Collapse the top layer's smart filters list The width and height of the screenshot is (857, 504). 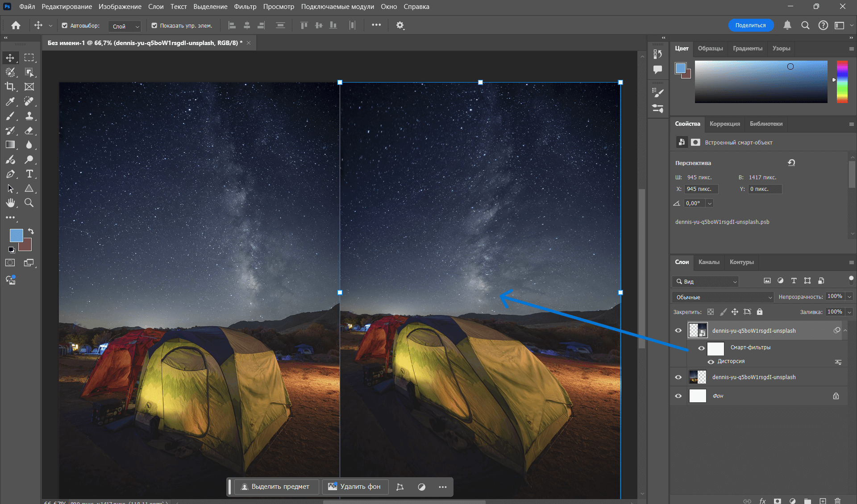pos(845,330)
